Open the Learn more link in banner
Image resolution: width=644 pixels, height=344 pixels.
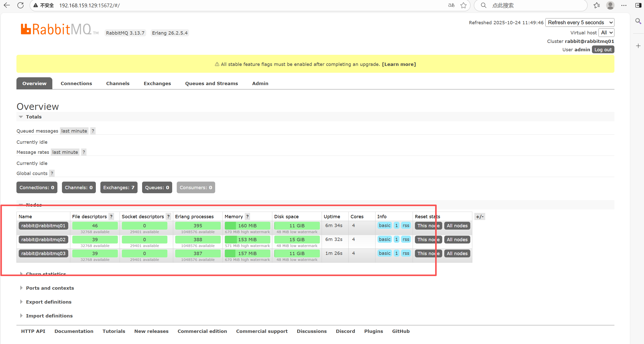[399, 64]
